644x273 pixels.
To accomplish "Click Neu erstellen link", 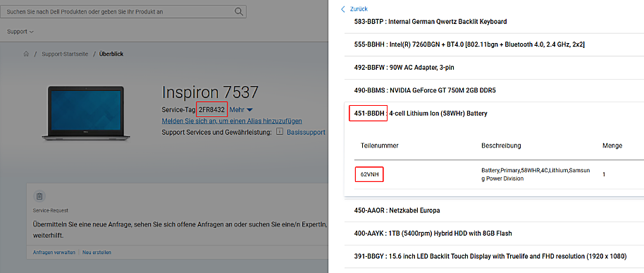I will pyautogui.click(x=97, y=252).
